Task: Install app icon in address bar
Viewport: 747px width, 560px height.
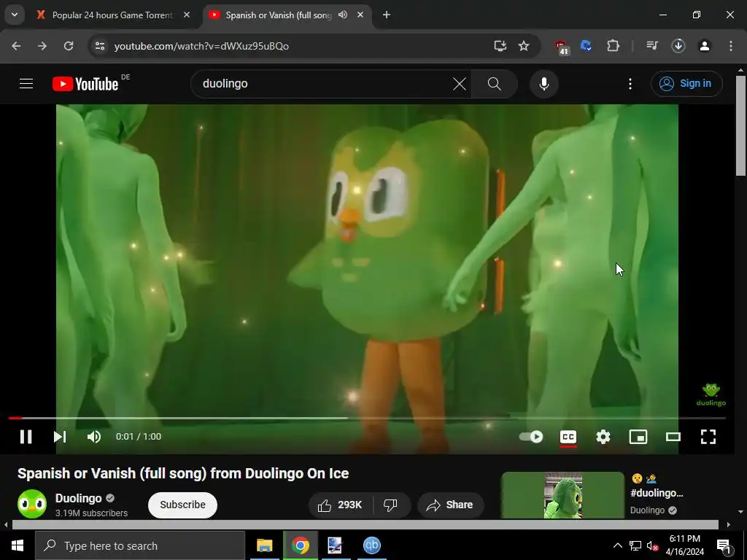Action: tap(500, 46)
